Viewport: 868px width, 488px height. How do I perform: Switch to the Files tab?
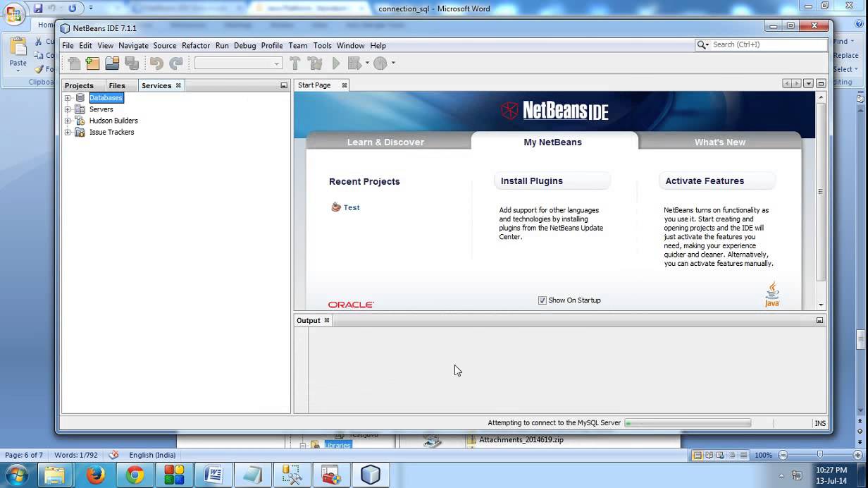[117, 85]
